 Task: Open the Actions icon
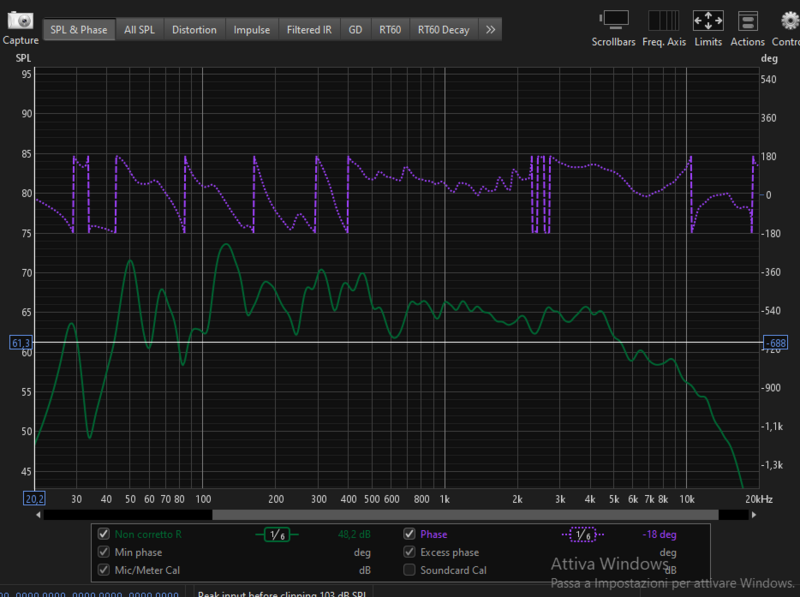click(x=747, y=20)
